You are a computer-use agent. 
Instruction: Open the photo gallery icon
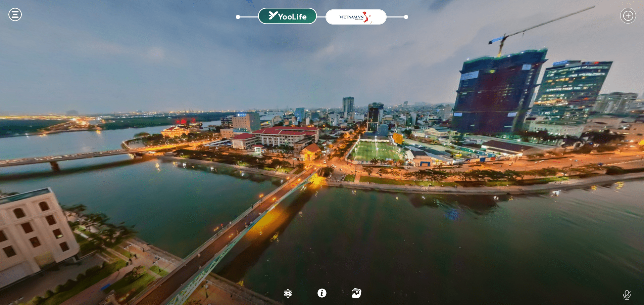click(x=356, y=293)
